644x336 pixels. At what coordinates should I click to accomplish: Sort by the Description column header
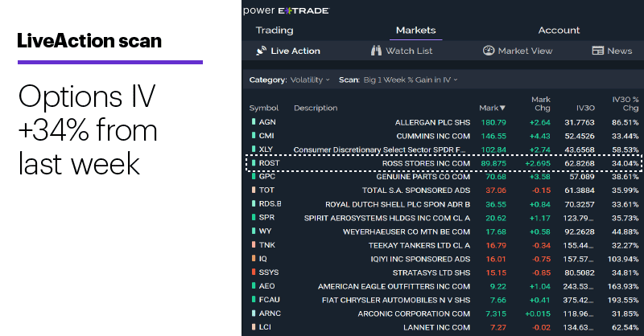point(316,108)
